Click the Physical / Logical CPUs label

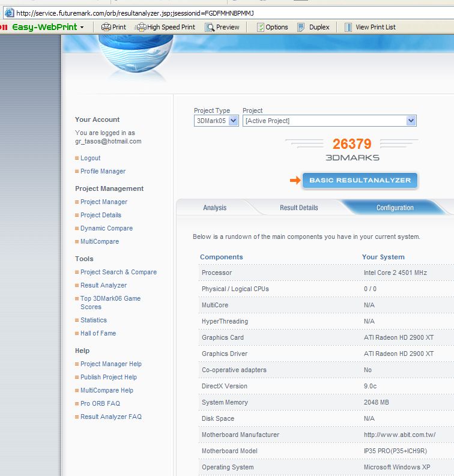(235, 289)
